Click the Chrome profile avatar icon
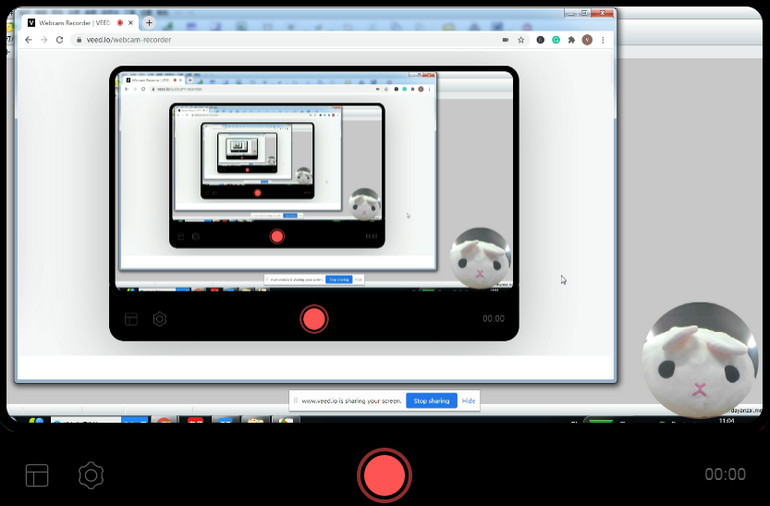 [587, 40]
